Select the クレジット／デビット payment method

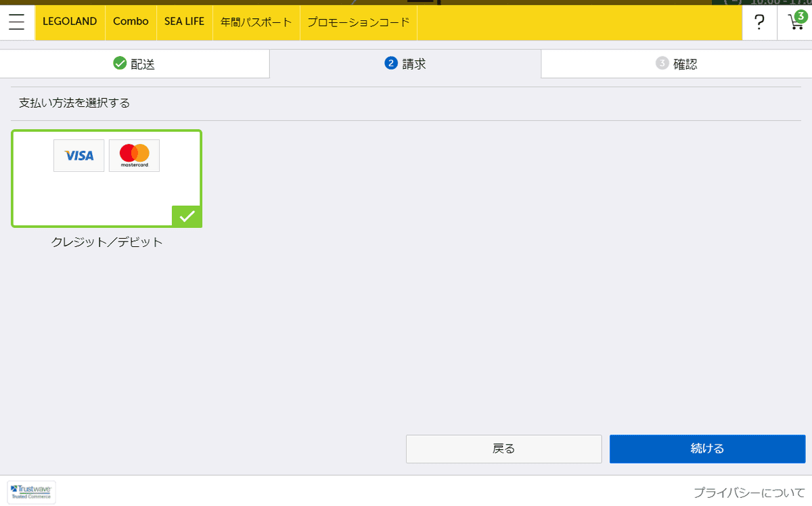106,178
